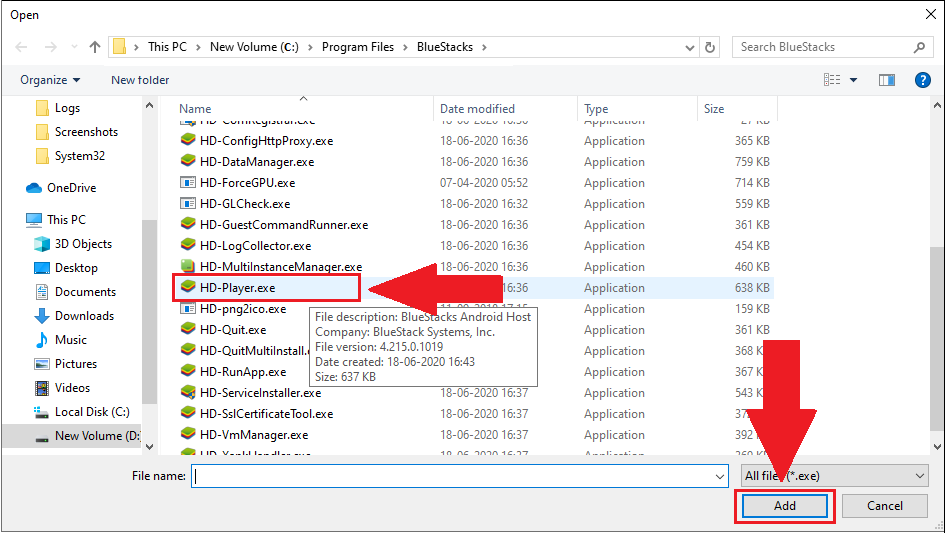Select HD-Quit.exe icon

point(188,330)
